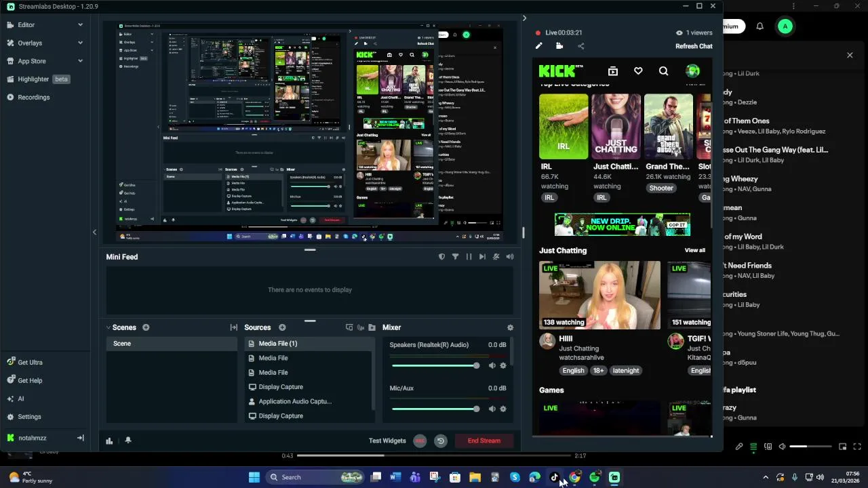Click latenight tag on HIIII stream

(x=626, y=371)
